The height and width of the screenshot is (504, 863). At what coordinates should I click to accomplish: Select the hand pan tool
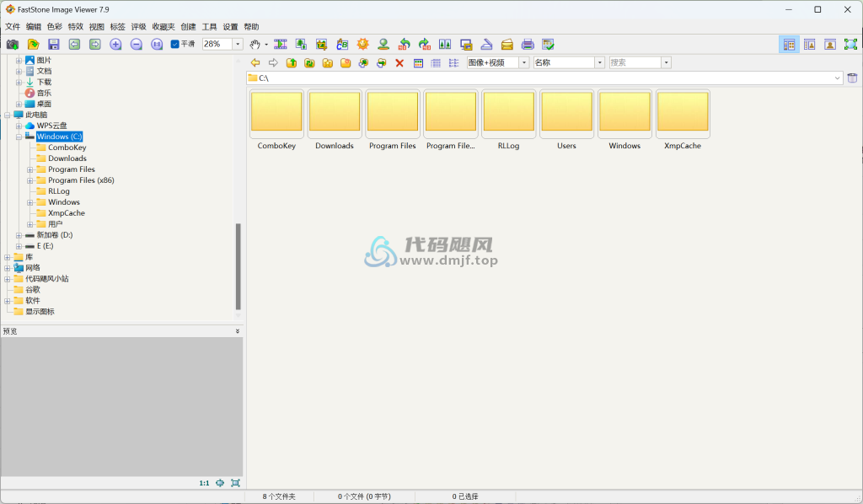[x=255, y=44]
